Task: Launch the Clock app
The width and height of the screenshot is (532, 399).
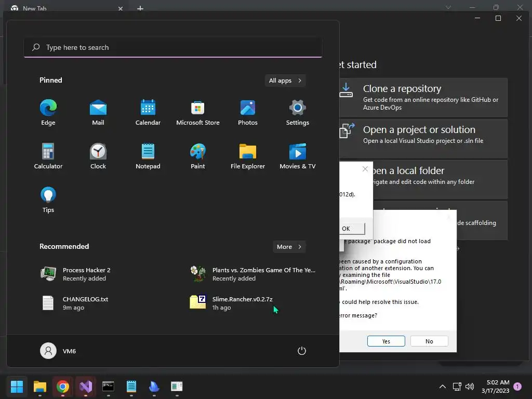Action: [98, 156]
